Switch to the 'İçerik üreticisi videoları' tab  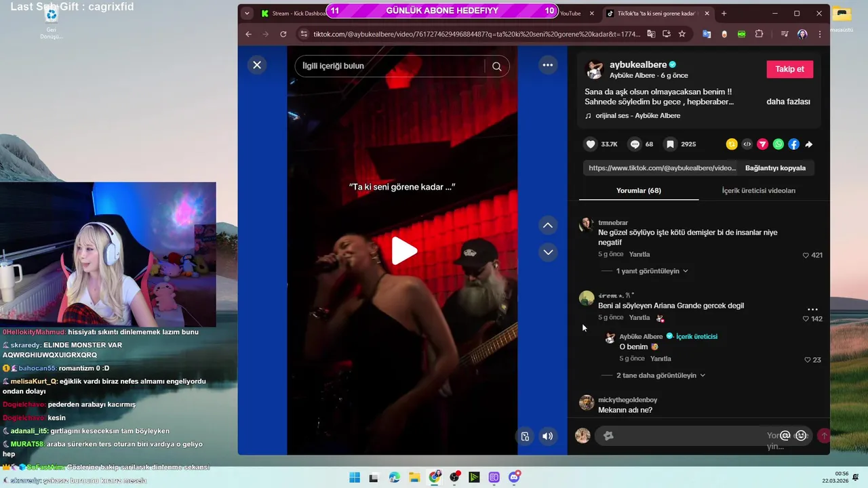pos(758,190)
